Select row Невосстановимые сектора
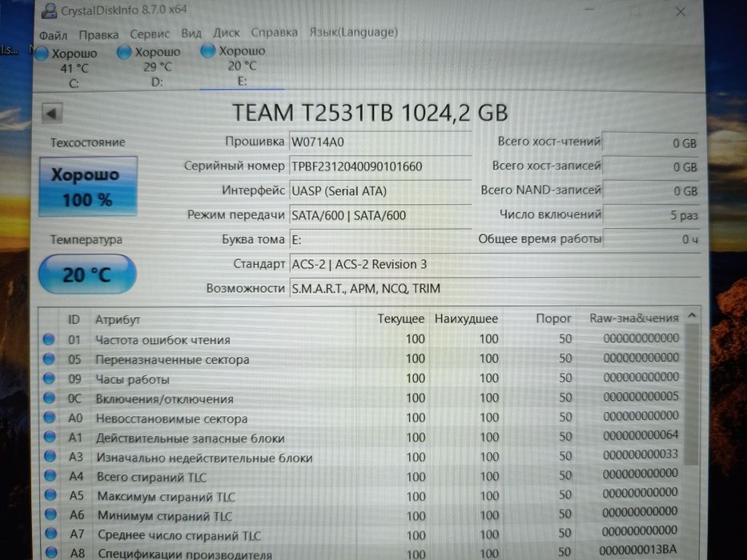This screenshot has width=747, height=560. (362, 417)
